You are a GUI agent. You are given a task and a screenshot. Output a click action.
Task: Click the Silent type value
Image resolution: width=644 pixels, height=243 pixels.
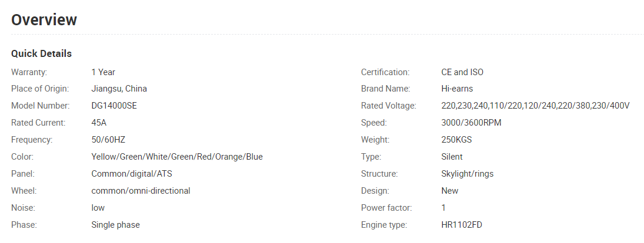[452, 157]
